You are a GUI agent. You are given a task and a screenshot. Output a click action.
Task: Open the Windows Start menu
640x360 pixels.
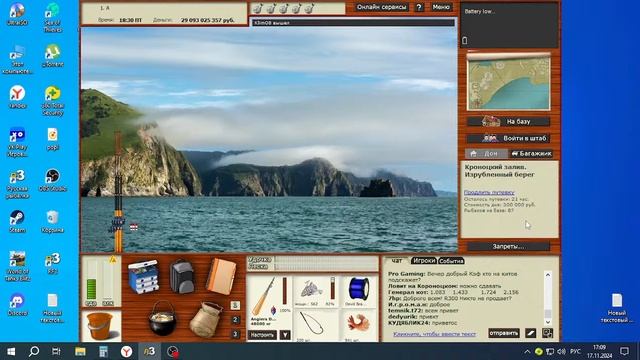click(x=11, y=351)
